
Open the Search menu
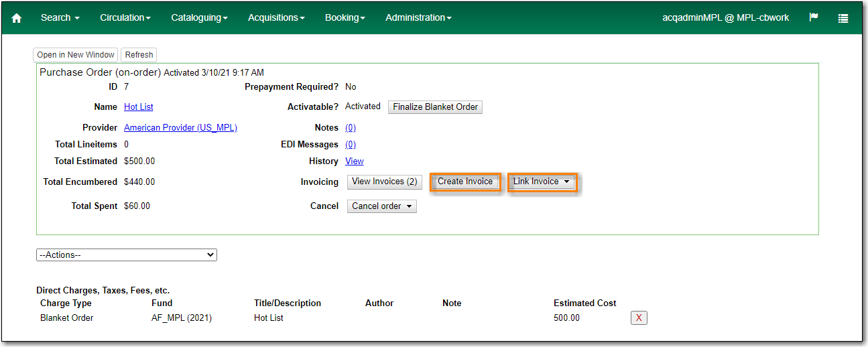[60, 17]
